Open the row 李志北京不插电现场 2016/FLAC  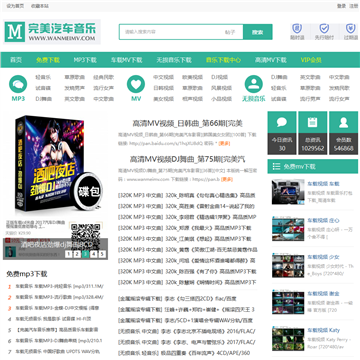click(x=187, y=331)
